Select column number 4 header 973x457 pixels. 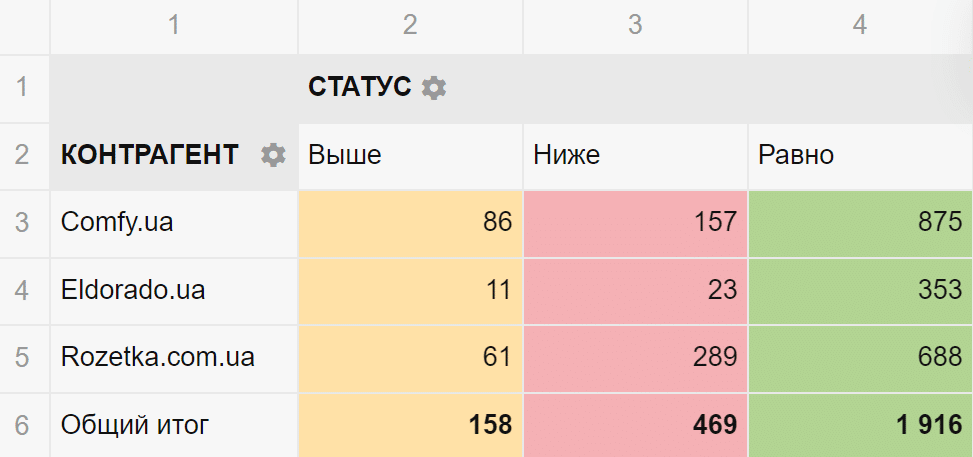pos(860,26)
